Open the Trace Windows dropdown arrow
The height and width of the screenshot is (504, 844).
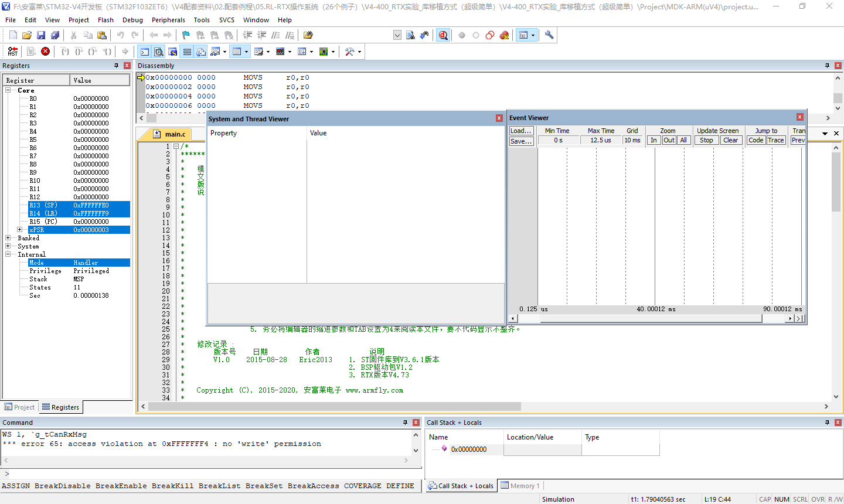(x=311, y=52)
